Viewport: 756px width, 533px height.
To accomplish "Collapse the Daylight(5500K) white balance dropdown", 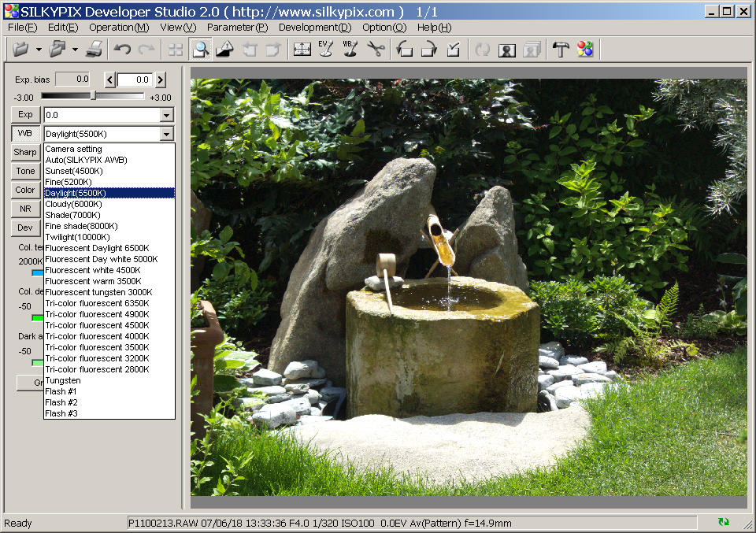I will (x=166, y=134).
